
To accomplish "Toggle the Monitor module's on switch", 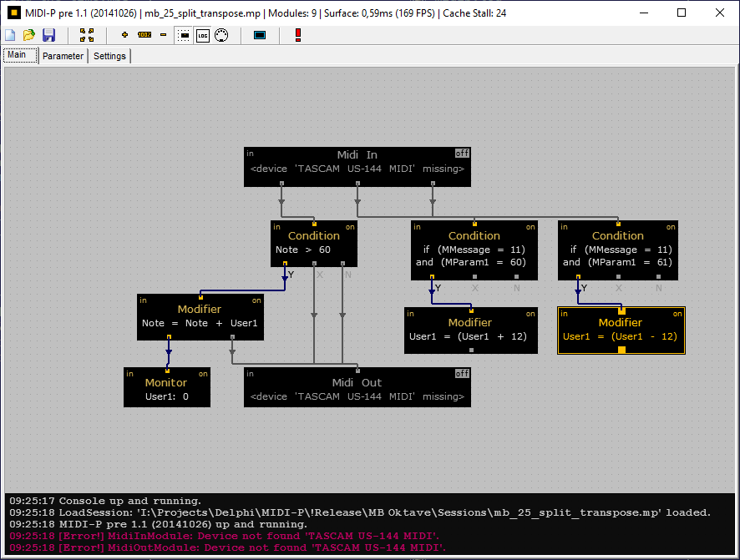I will [x=203, y=374].
